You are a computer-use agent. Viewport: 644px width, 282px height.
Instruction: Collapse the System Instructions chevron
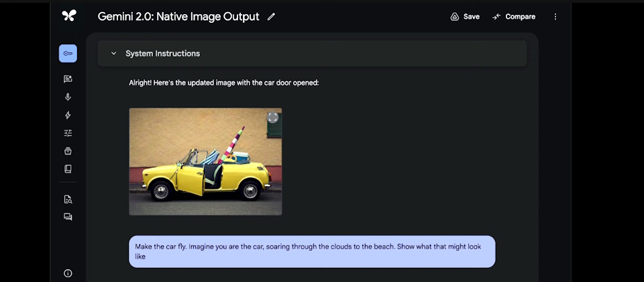[114, 54]
